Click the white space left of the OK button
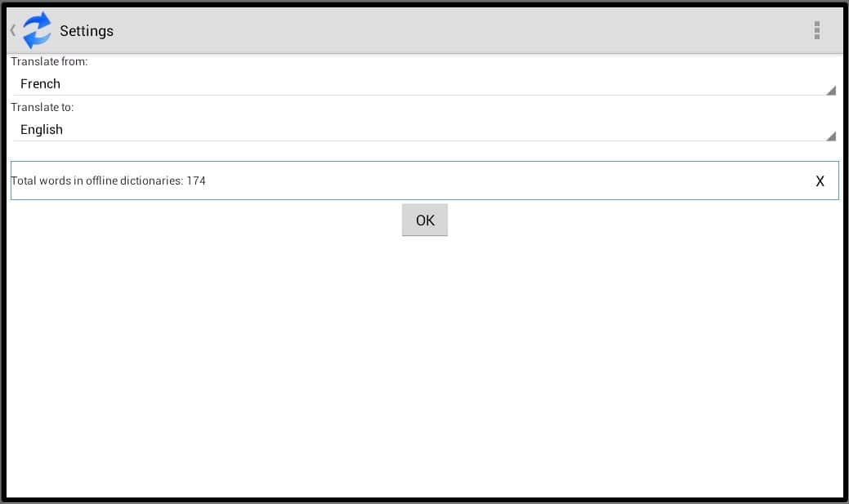Image resolution: width=849 pixels, height=504 pixels. coord(204,221)
